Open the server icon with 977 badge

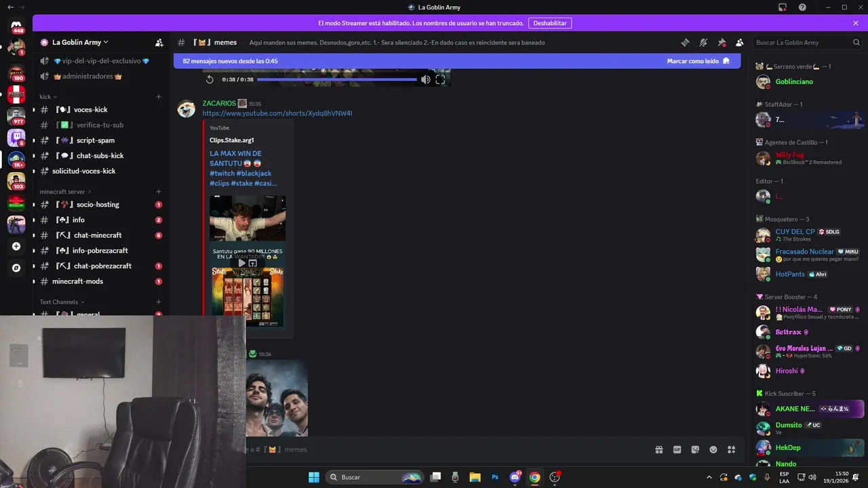16,116
